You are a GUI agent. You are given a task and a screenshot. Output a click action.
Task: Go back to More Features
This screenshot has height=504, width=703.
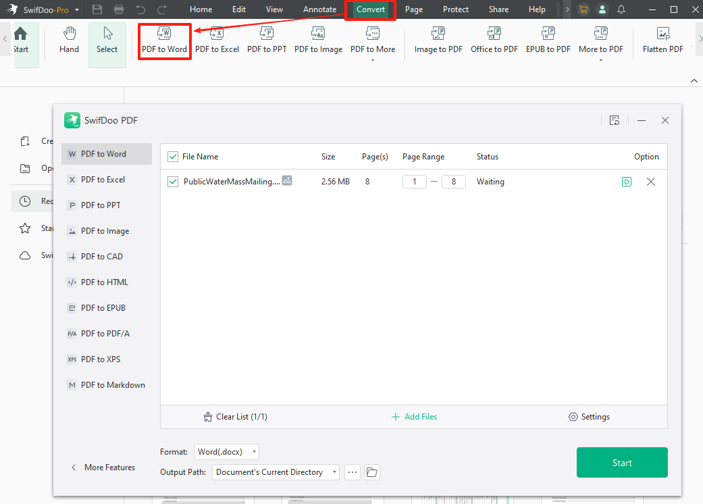pos(103,467)
